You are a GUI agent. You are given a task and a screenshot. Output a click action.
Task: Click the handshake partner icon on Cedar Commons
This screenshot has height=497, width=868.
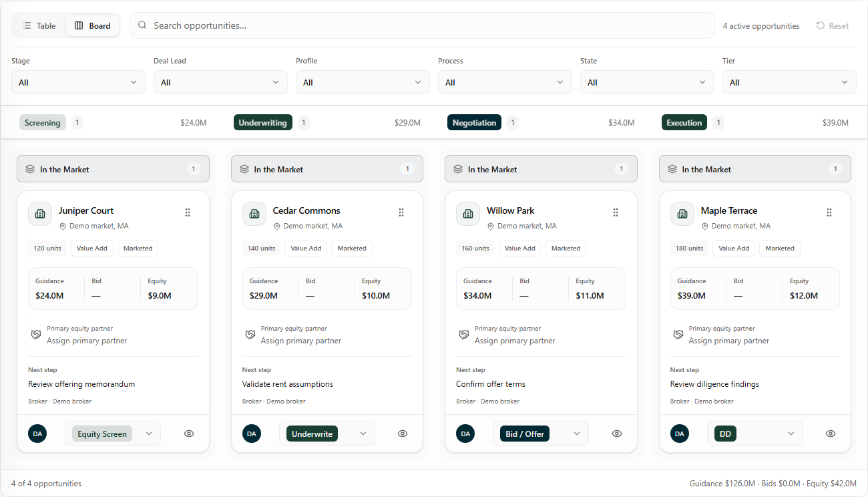pyautogui.click(x=250, y=335)
